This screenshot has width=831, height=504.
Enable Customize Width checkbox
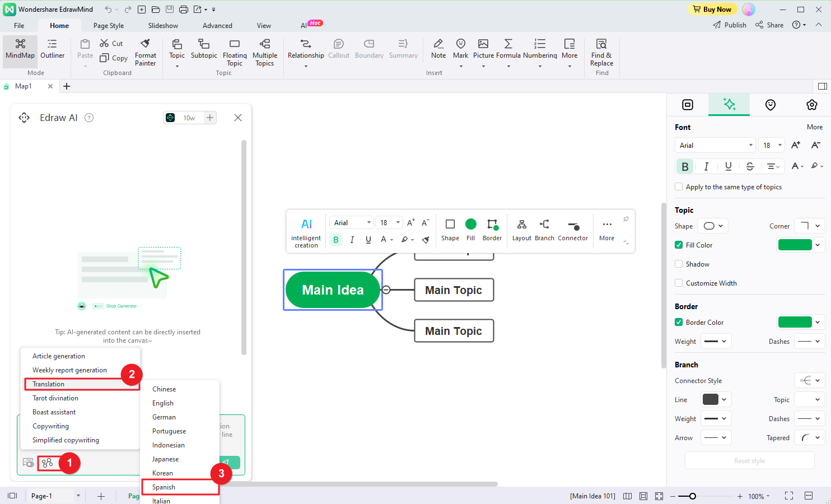679,283
